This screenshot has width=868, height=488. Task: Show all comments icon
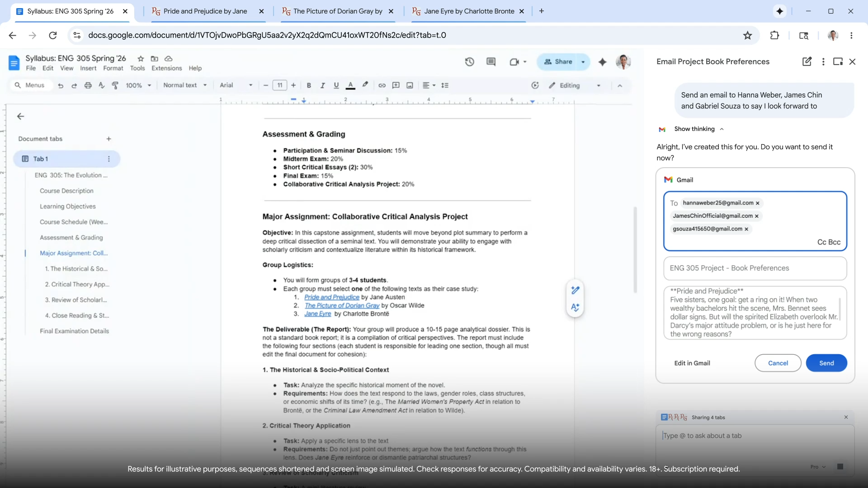point(491,62)
